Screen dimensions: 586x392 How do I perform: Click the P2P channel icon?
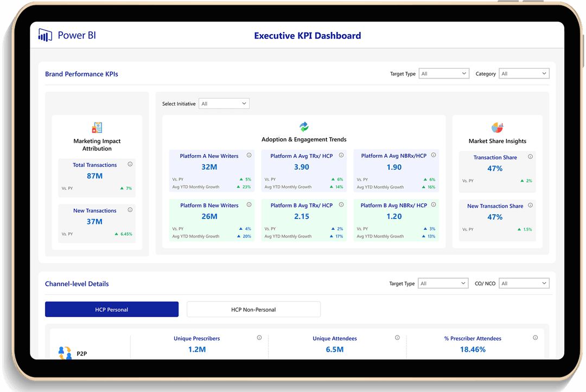(65, 352)
